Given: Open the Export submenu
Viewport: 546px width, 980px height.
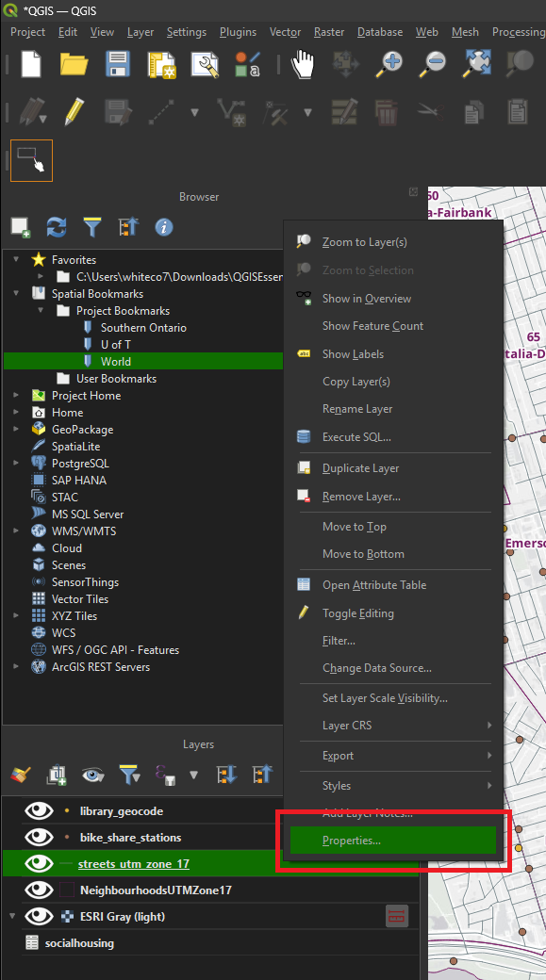Looking at the screenshot, I should pos(393,756).
